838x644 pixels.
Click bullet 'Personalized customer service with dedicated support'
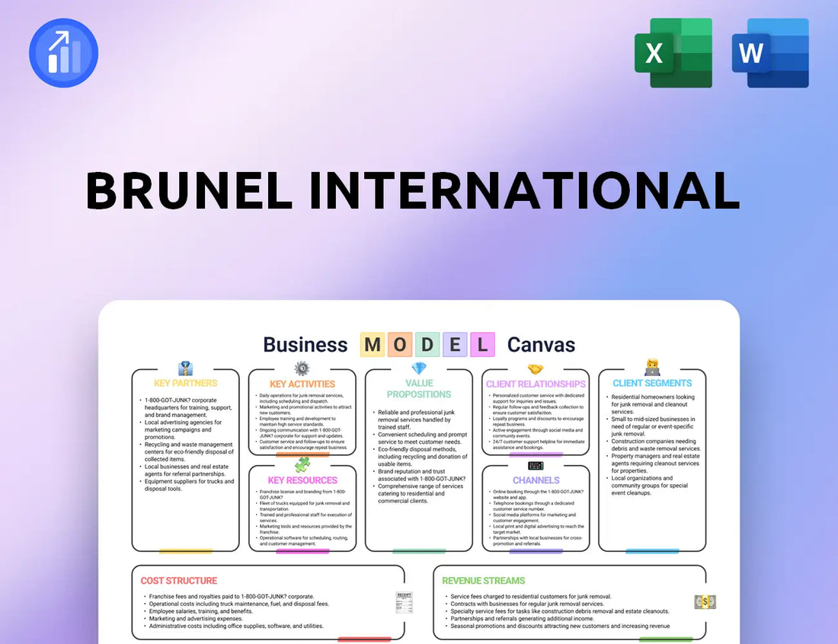click(x=538, y=398)
